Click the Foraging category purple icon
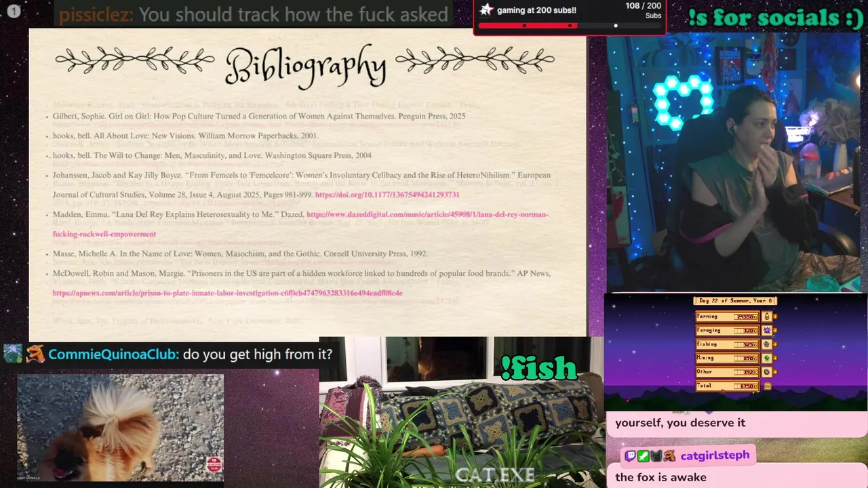Screen dimensions: 868x488 point(767,330)
